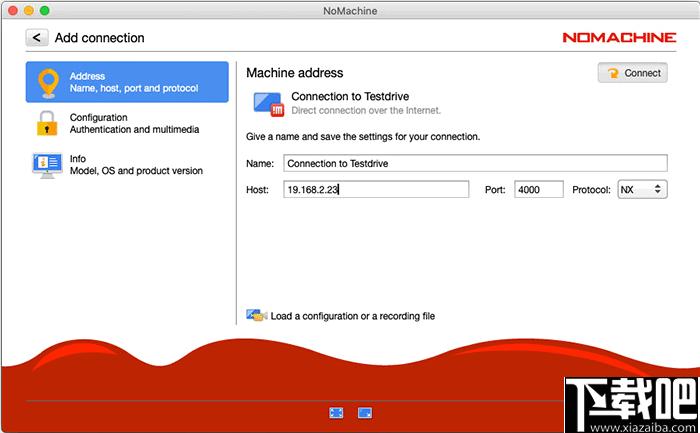Select the Address Name, host, port tab
Viewport: 700px width, 433px height.
tap(127, 82)
